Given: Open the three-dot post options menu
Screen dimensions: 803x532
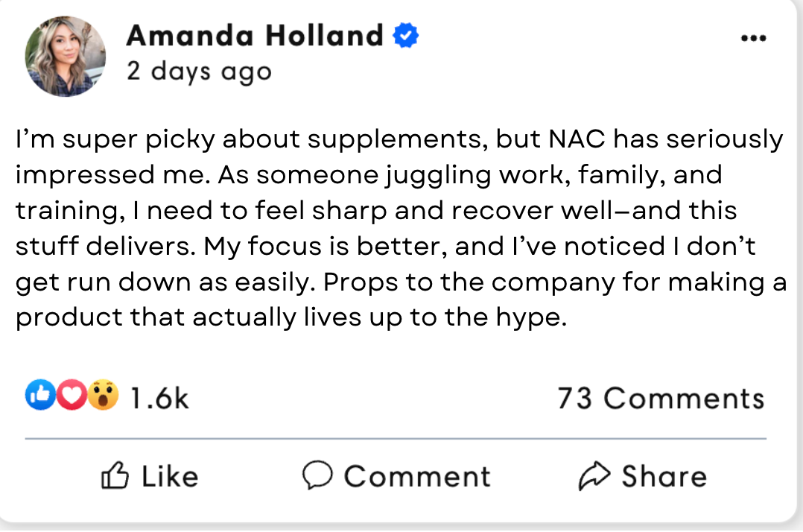Looking at the screenshot, I should coord(753,38).
